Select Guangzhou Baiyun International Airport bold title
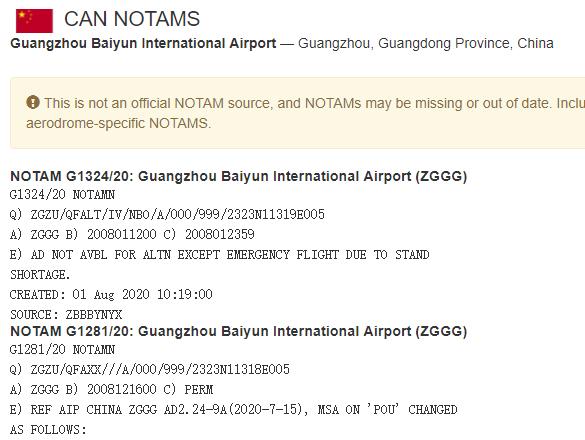 coord(143,44)
